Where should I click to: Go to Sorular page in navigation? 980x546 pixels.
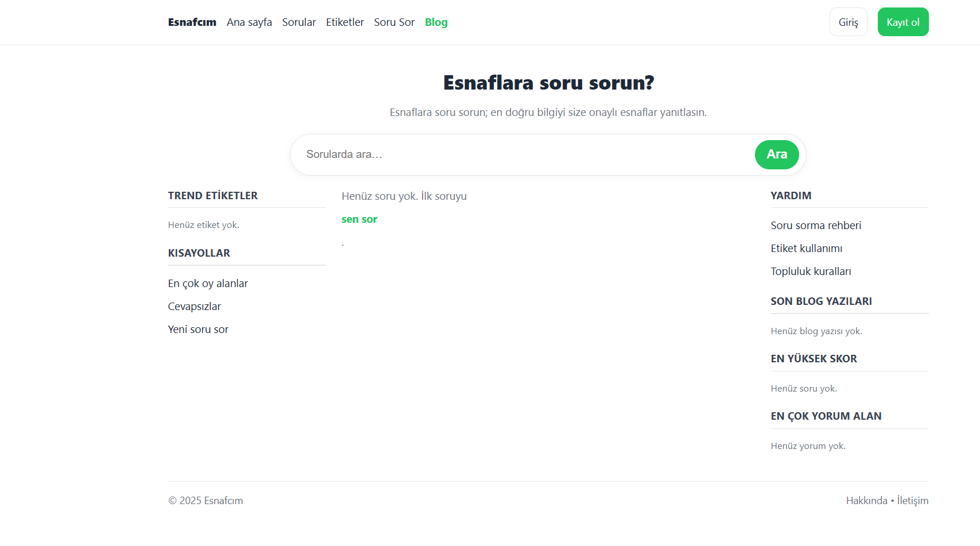(299, 22)
